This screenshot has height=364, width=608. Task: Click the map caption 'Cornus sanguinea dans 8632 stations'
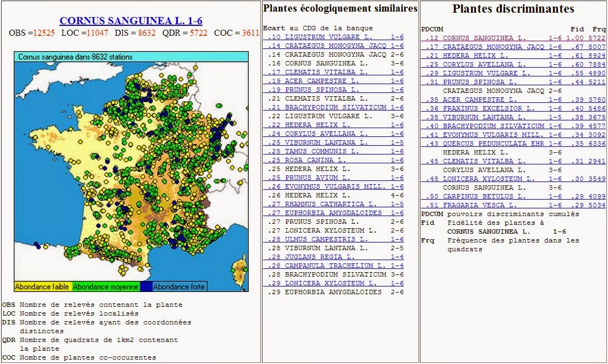click(x=75, y=57)
